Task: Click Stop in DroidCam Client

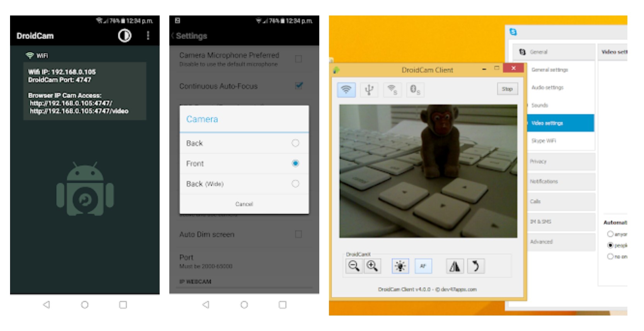Action: [x=507, y=89]
